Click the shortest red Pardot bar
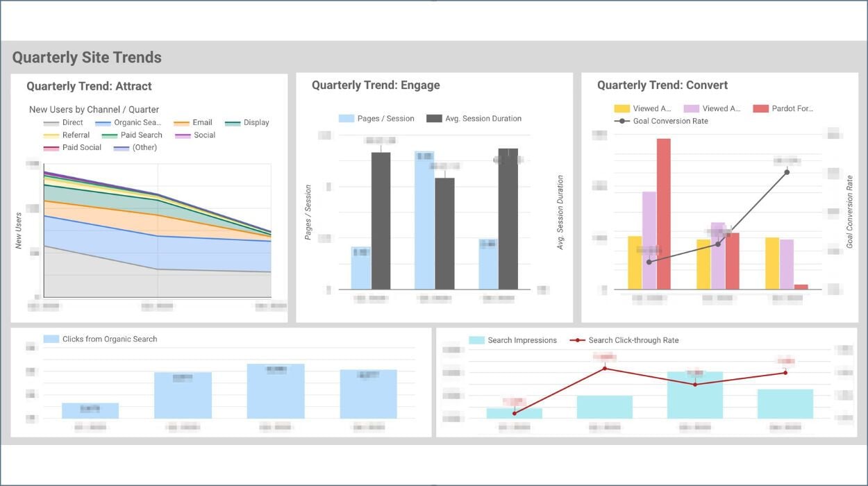 pos(801,287)
